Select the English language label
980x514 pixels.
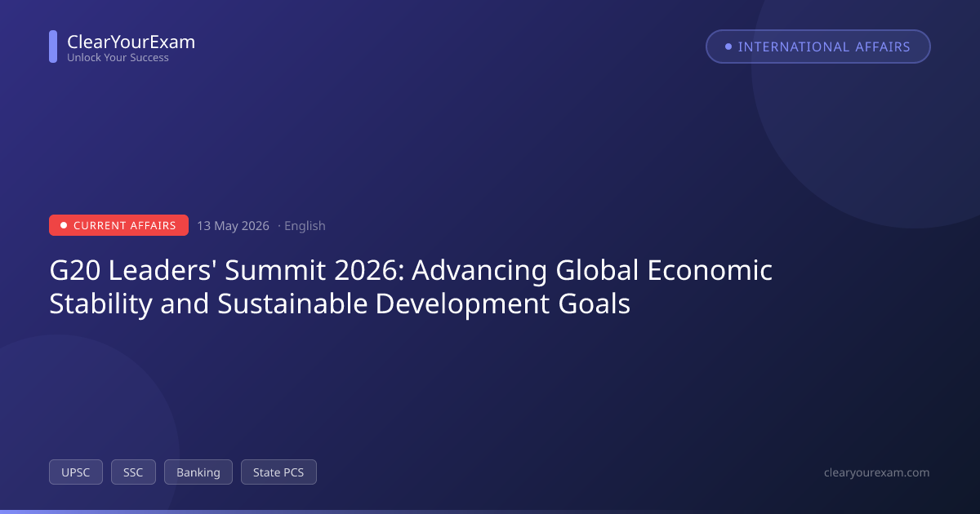point(305,226)
